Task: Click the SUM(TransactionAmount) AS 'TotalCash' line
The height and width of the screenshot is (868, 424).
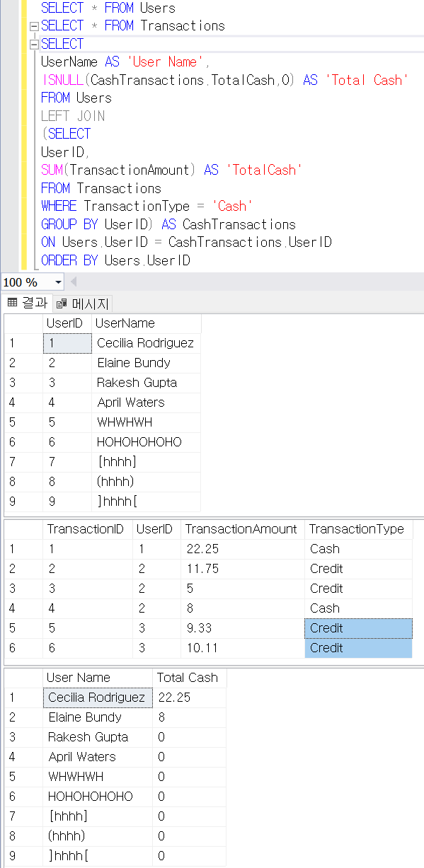Action: coord(172,170)
